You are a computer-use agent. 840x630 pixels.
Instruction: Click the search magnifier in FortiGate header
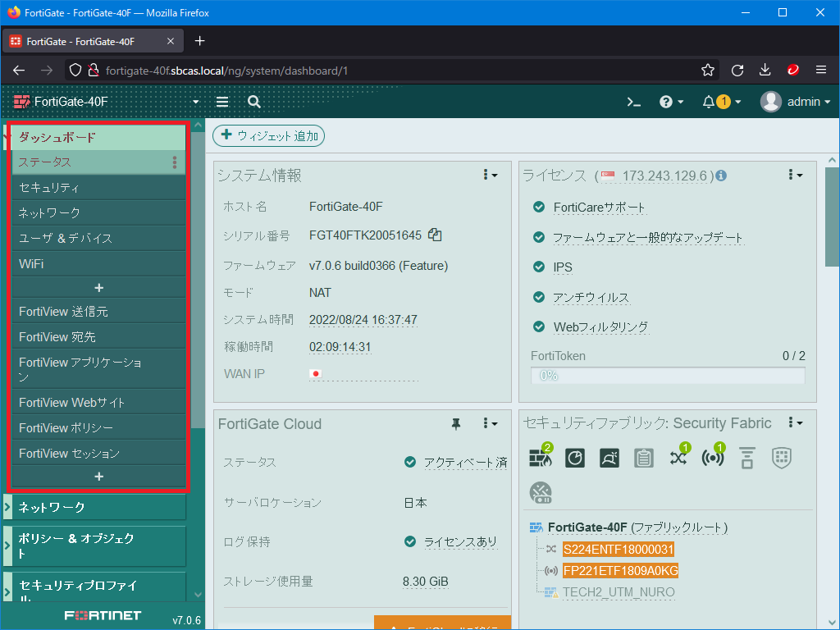pos(254,102)
